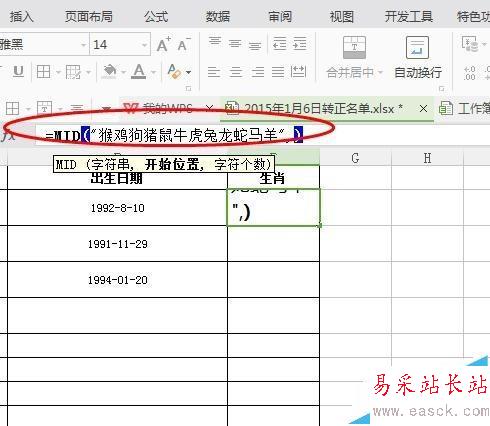490x426 pixels.
Task: Apply fill color with the paint bucket
Action: tap(110, 72)
